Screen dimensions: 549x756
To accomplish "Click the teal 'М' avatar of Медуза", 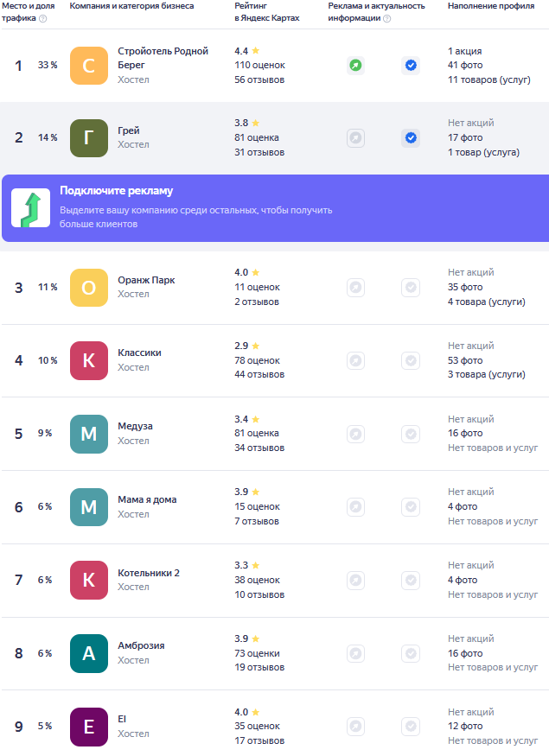I will [x=89, y=434].
